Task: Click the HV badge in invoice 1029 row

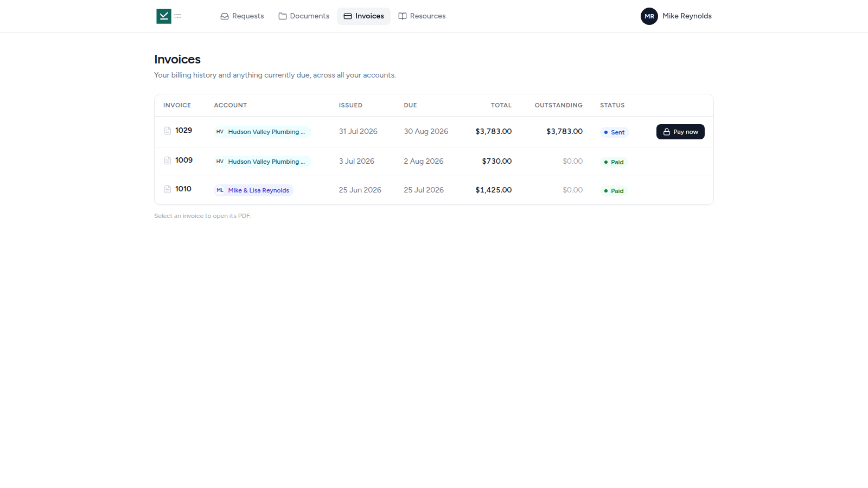Action: (220, 132)
